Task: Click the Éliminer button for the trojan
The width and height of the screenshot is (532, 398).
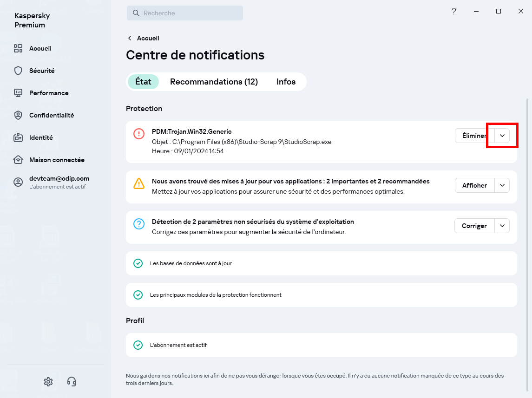Action: (474, 136)
